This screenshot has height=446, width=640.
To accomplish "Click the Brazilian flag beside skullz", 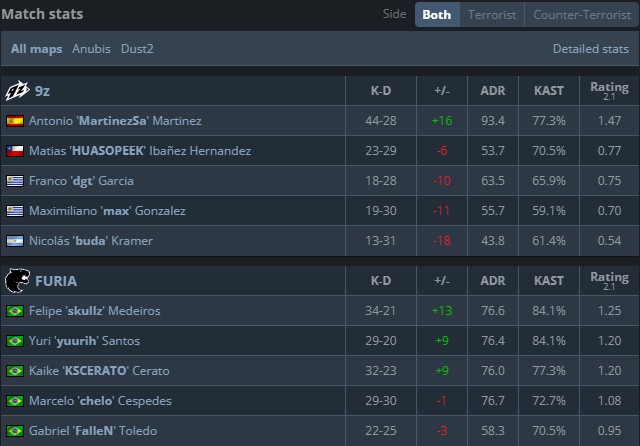I will (x=15, y=311).
